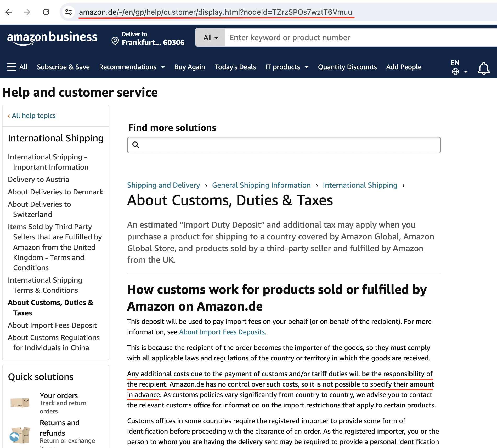Viewport: 497px width, 448px height.
Task: Click Shipping and Delivery breadcrumb
Action: click(x=163, y=185)
